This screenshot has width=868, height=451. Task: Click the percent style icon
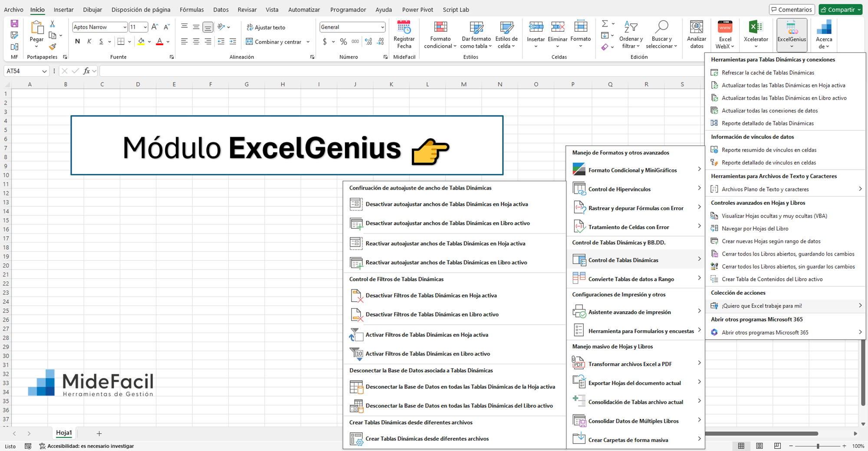[343, 42]
